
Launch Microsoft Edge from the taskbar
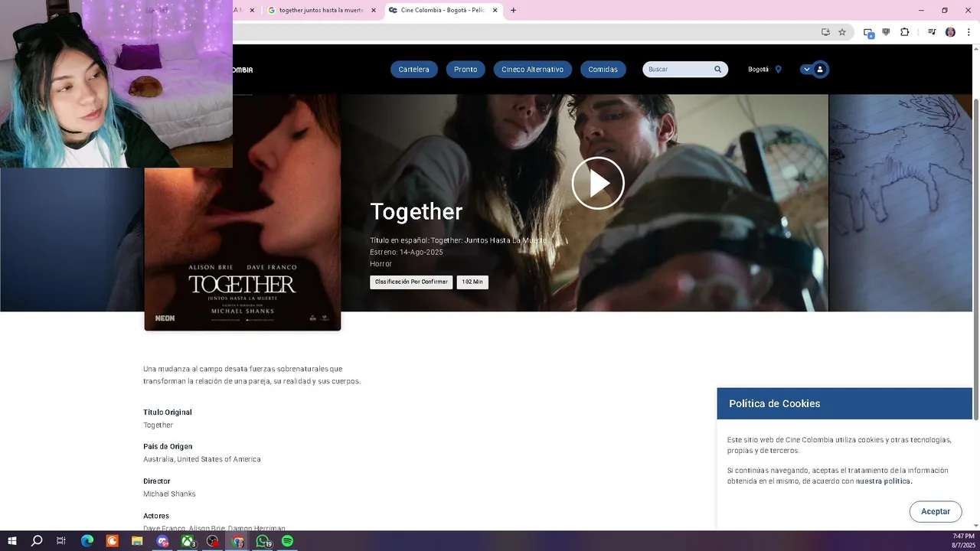87,541
